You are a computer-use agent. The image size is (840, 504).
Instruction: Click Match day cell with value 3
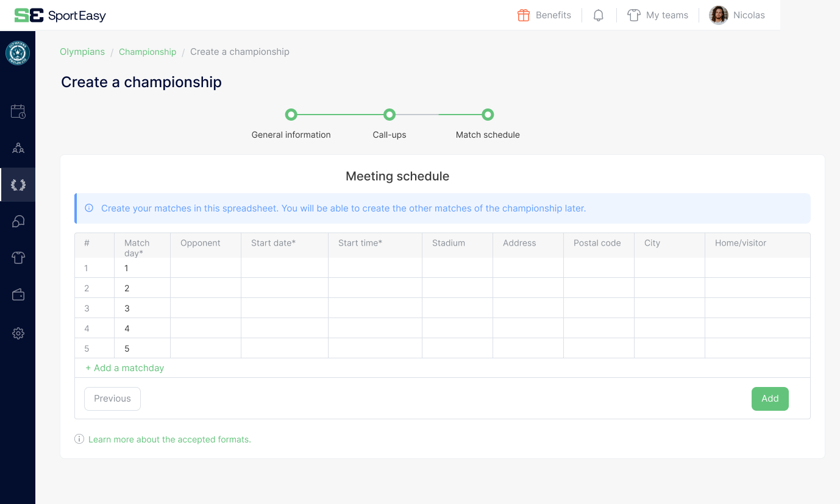click(142, 308)
